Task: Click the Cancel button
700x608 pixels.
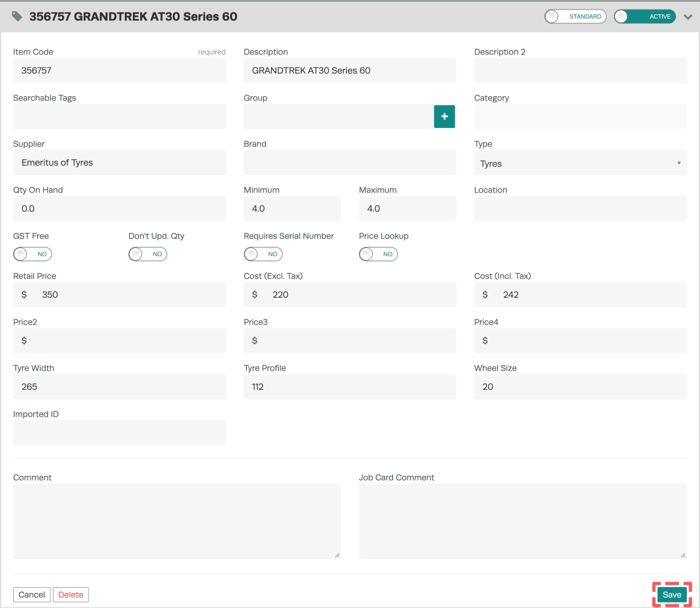Action: tap(32, 595)
